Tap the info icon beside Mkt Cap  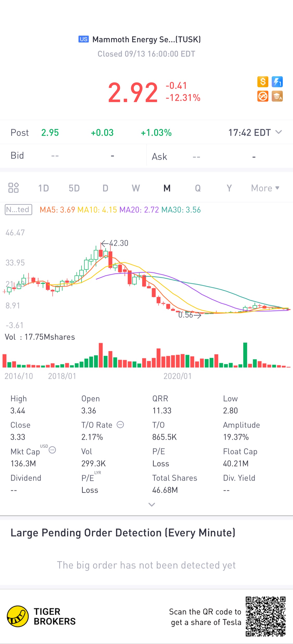click(x=52, y=450)
